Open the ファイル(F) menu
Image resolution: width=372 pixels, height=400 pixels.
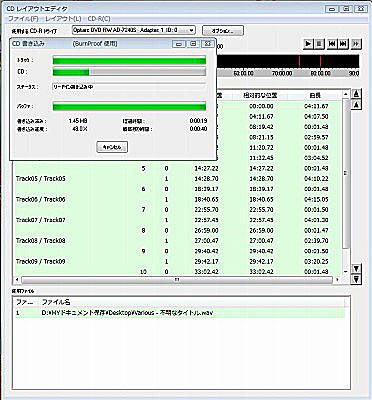[x=23, y=19]
